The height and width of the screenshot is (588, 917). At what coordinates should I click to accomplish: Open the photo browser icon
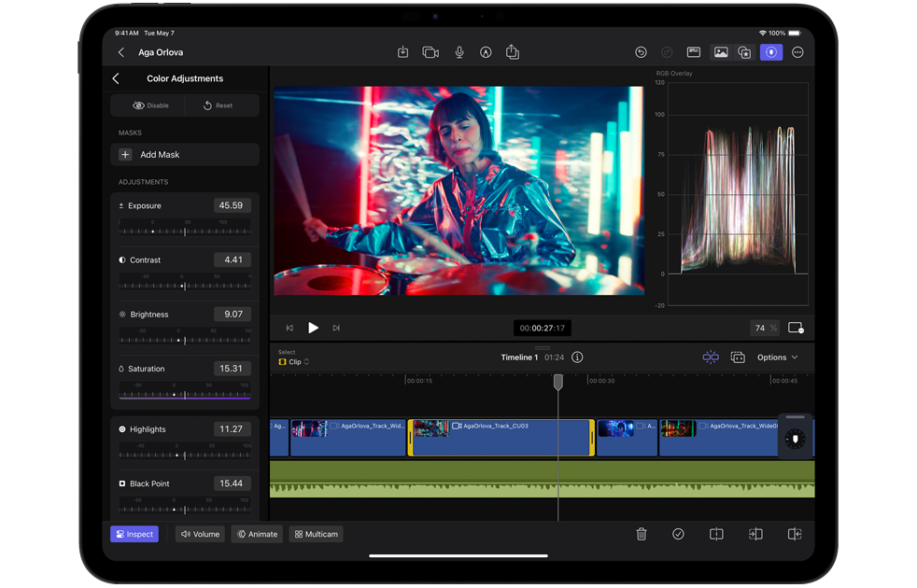pyautogui.click(x=721, y=52)
